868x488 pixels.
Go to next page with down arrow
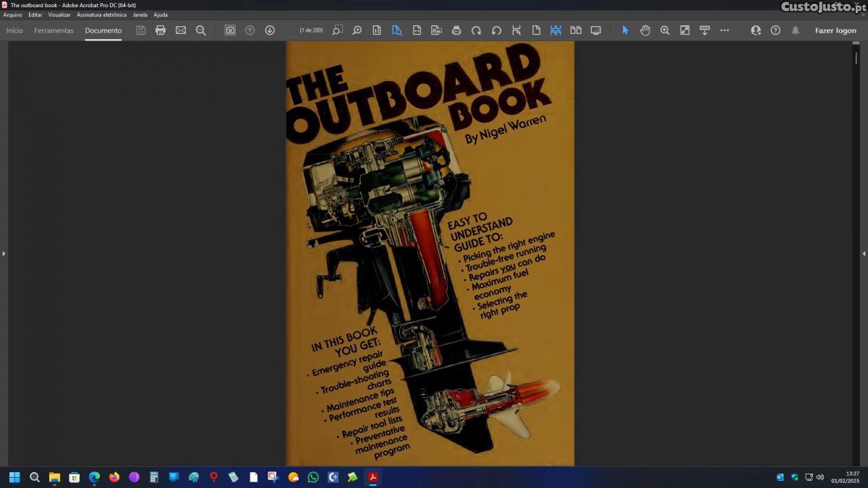point(270,30)
